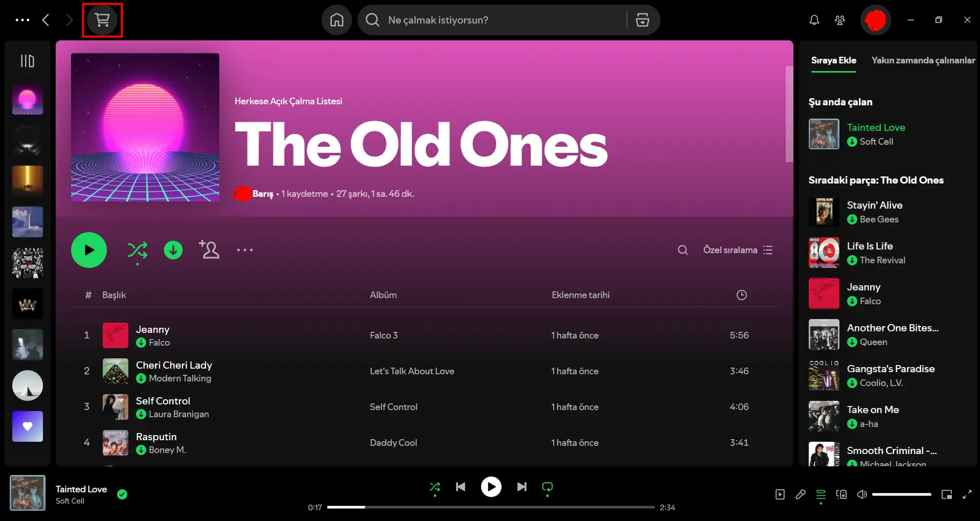980x521 pixels.
Task: Toggle liked checkmark for Tainted Love
Action: (122, 494)
